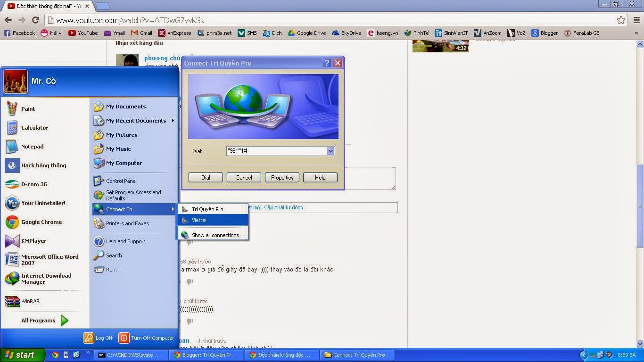Expand All Programs menu
Screen dimensions: 644x362
(45, 321)
